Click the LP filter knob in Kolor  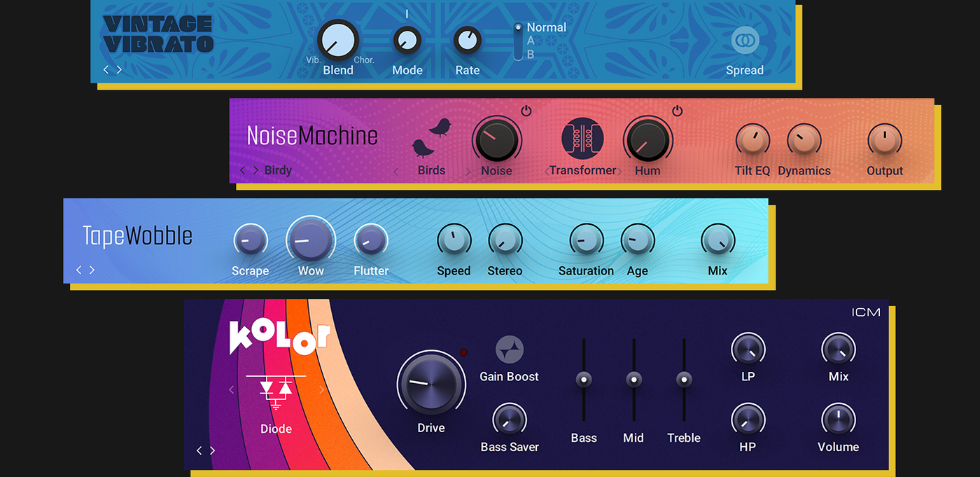click(x=748, y=348)
